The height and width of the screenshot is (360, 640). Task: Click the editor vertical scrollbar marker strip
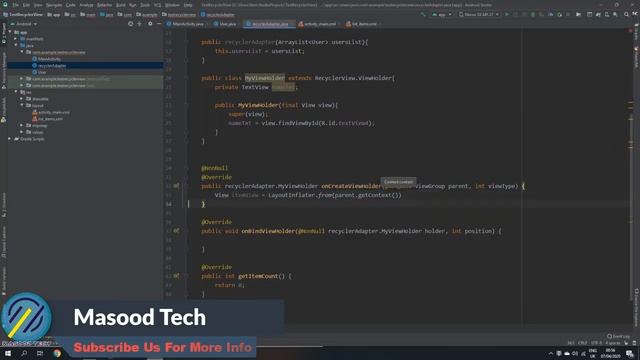pyautogui.click(x=631, y=163)
